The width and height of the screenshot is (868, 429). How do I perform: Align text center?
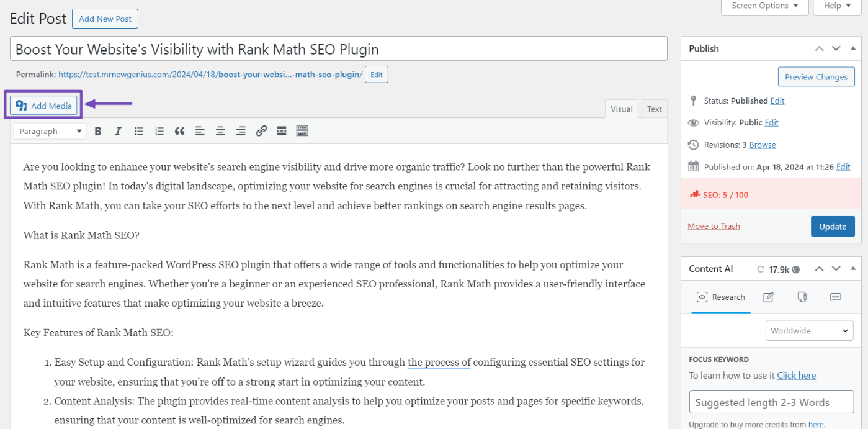220,131
